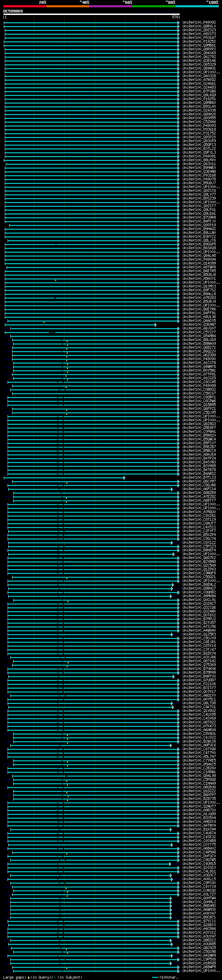The image size is (222, 980).
Task: Click label UniRef100_Q84X69
Action: (199, 53)
